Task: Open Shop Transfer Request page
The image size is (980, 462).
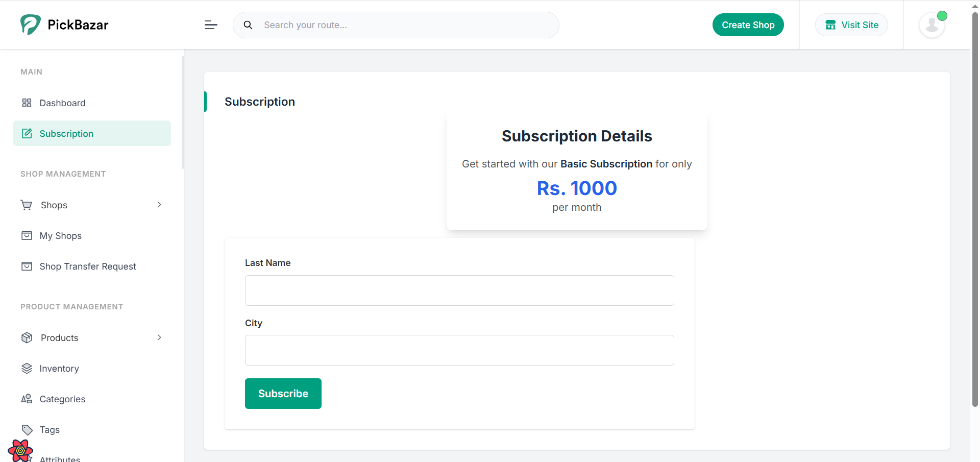Action: 87,266
